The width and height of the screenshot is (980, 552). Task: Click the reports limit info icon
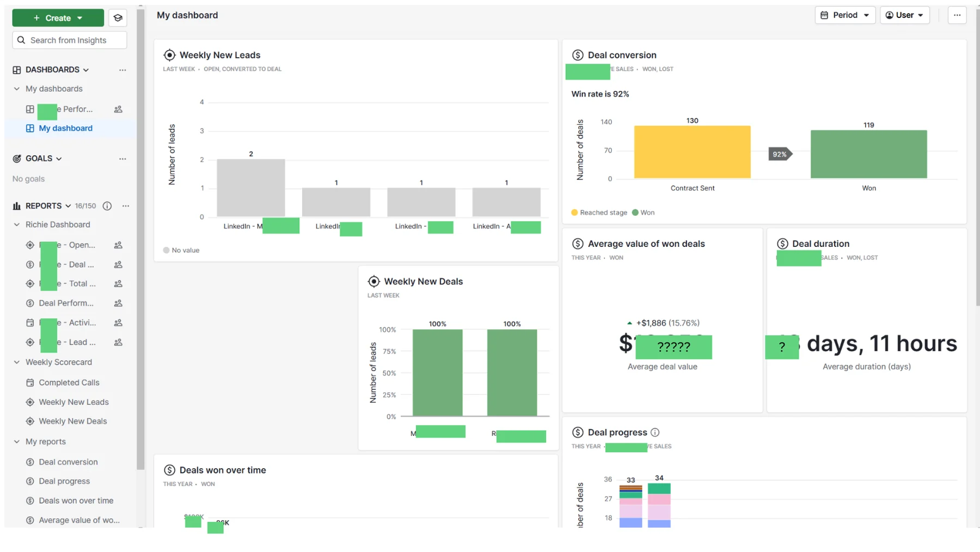pos(107,206)
